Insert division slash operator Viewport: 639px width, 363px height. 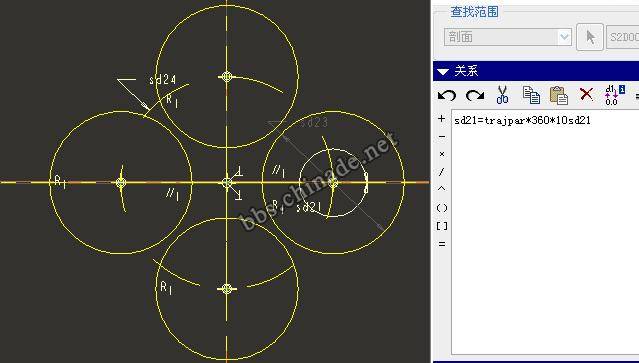pos(442,172)
